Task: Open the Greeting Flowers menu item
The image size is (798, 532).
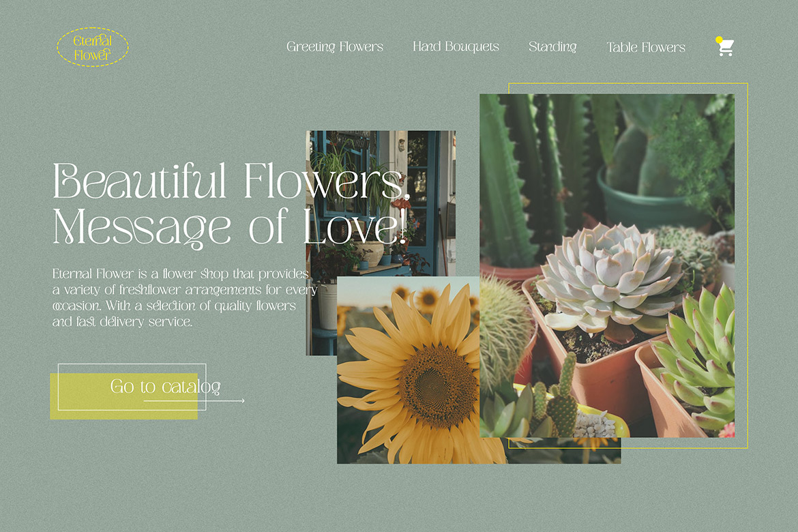Action: tap(334, 47)
